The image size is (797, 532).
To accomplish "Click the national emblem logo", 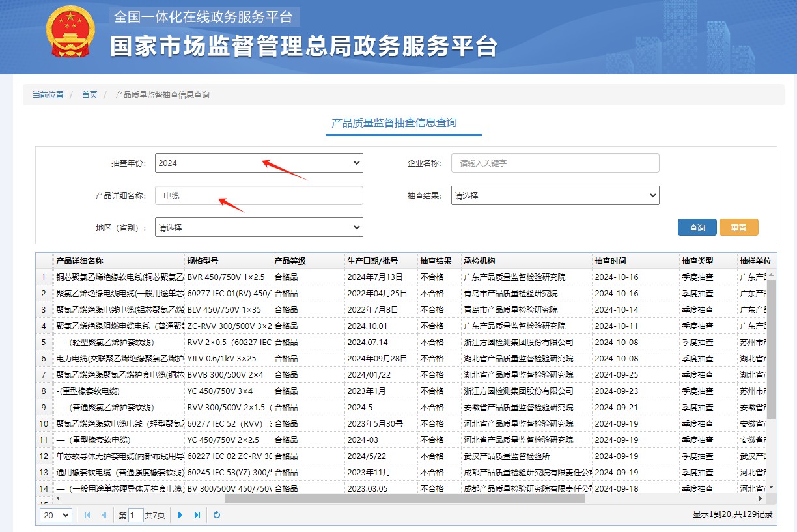I will click(70, 32).
